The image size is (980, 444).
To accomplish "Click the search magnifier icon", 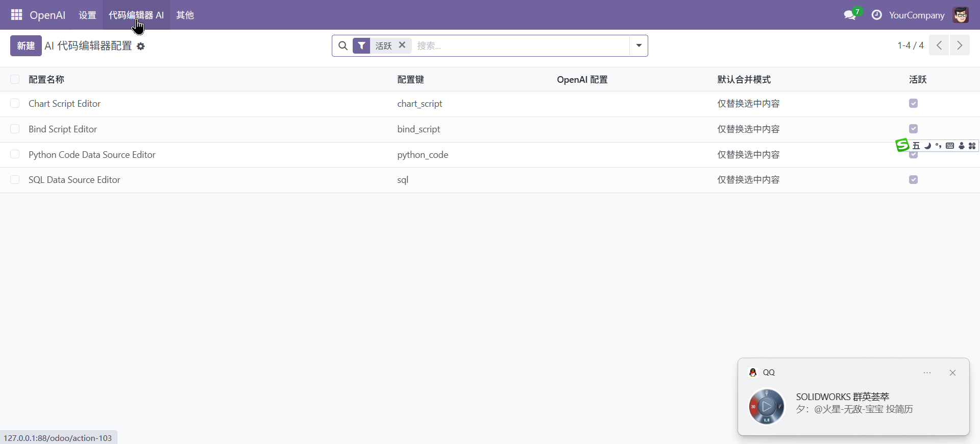I will click(x=343, y=46).
